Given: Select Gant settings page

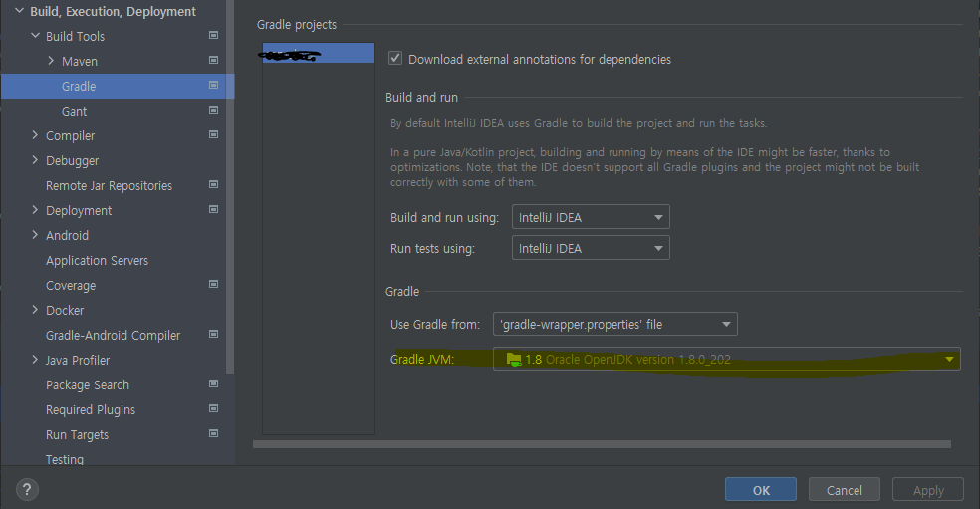Looking at the screenshot, I should 74,112.
